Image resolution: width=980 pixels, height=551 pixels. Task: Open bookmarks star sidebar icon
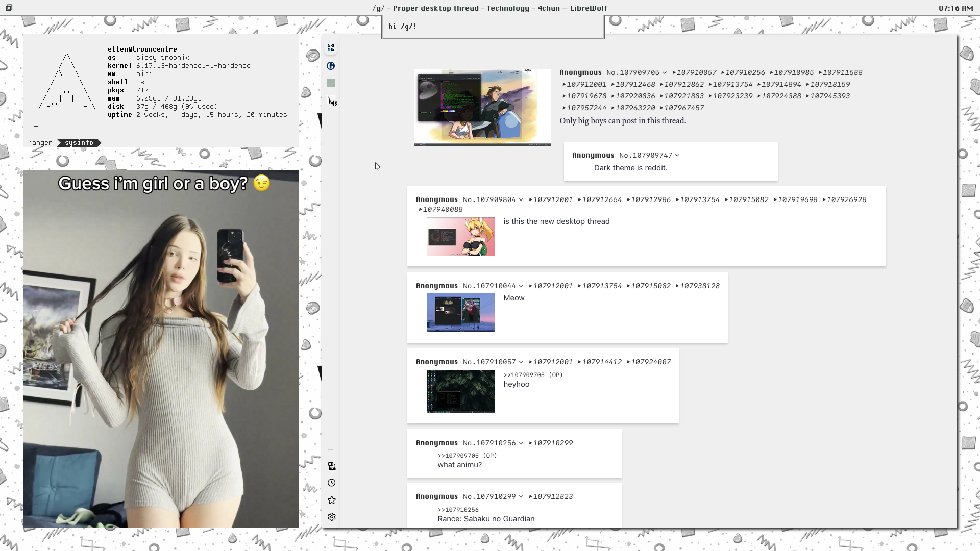tap(332, 500)
